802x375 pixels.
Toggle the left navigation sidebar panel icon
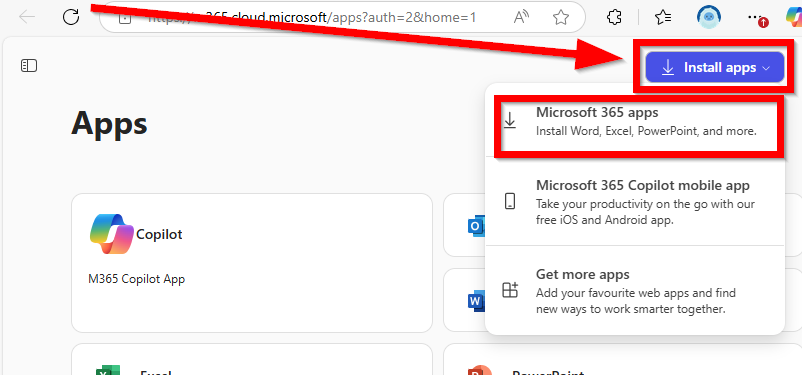[29, 65]
